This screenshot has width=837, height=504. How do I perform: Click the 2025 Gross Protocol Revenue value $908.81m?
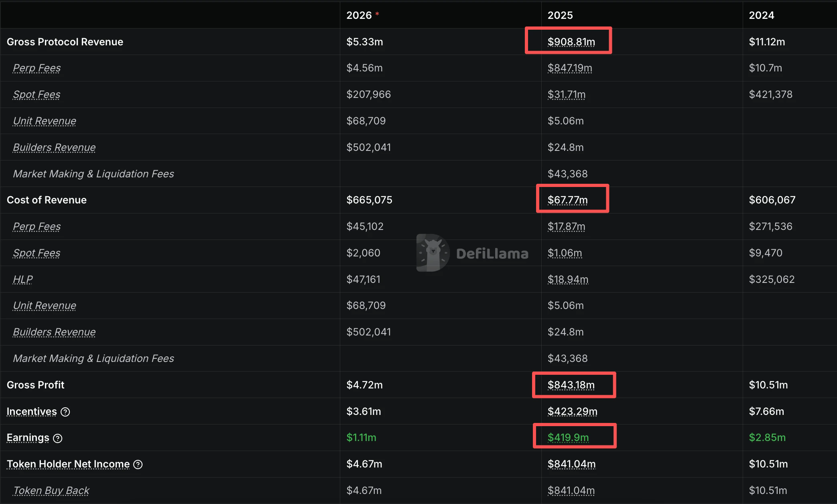(x=571, y=42)
